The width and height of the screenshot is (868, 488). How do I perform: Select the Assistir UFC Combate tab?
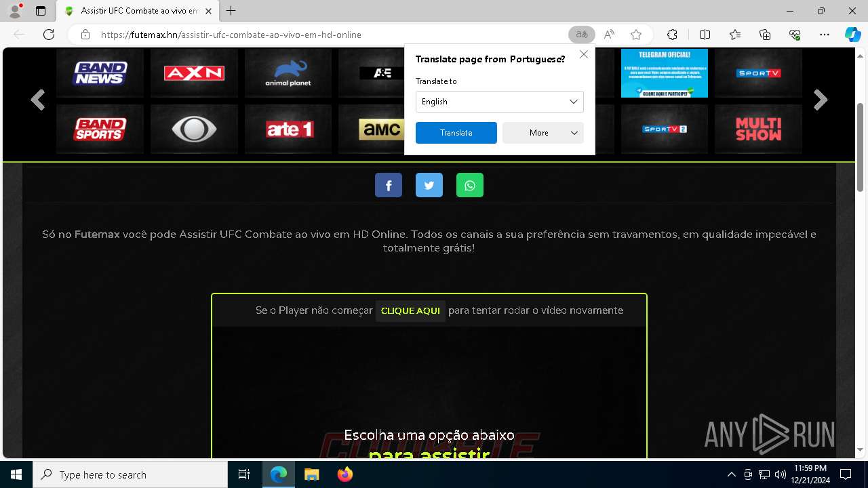138,11
